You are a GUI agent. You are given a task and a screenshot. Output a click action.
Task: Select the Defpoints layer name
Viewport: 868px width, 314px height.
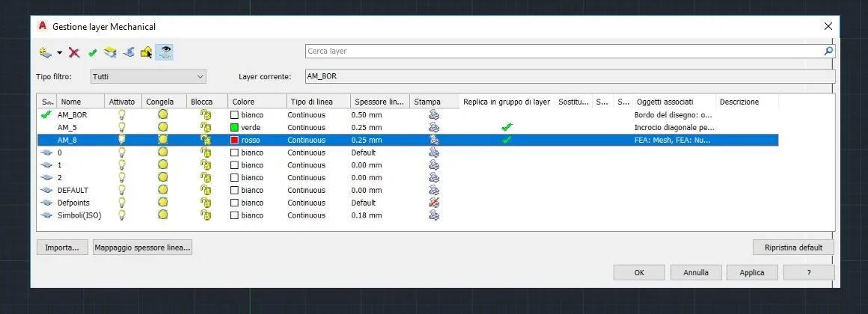click(73, 203)
